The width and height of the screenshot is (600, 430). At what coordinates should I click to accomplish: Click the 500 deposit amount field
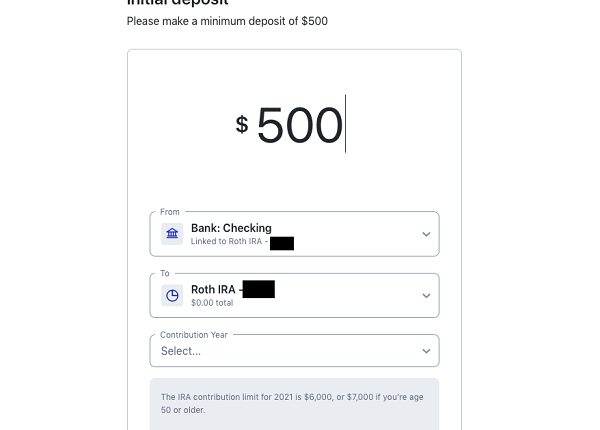300,125
